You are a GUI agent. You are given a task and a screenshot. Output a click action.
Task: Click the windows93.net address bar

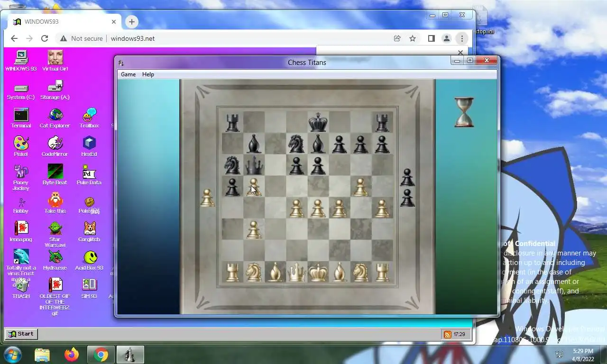click(133, 38)
